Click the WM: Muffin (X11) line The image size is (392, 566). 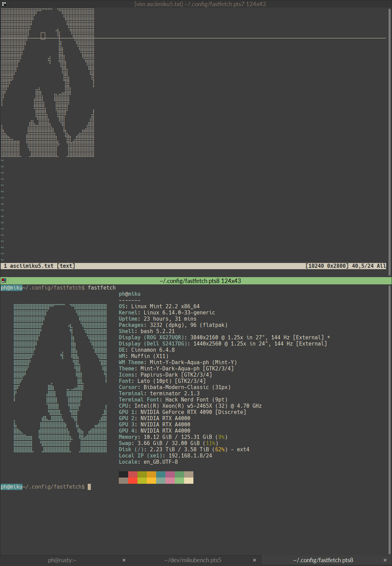[144, 356]
